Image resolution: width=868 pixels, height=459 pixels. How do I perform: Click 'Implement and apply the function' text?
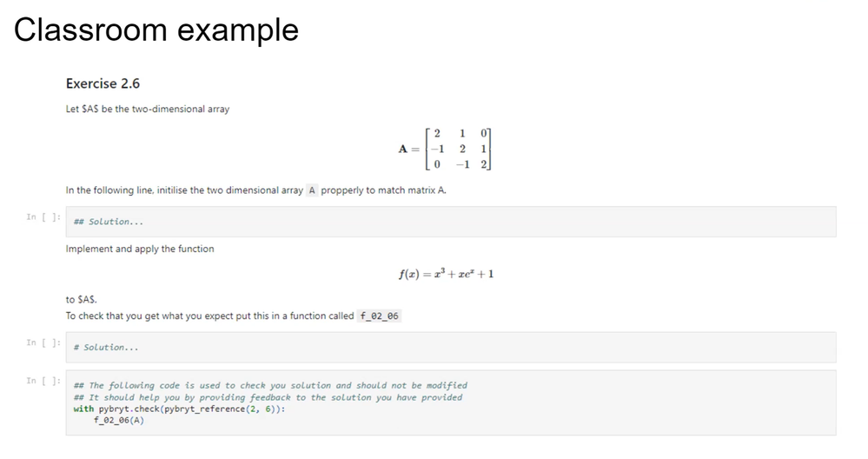tap(140, 249)
